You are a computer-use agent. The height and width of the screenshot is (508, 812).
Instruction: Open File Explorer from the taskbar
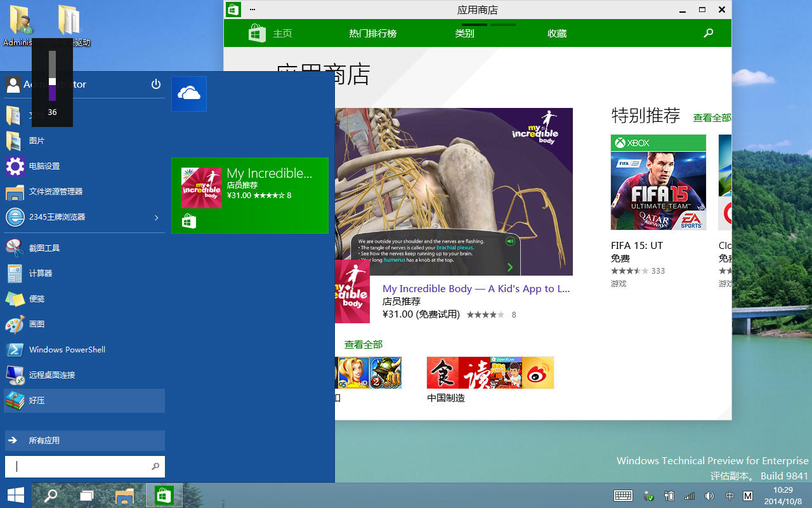point(125,495)
